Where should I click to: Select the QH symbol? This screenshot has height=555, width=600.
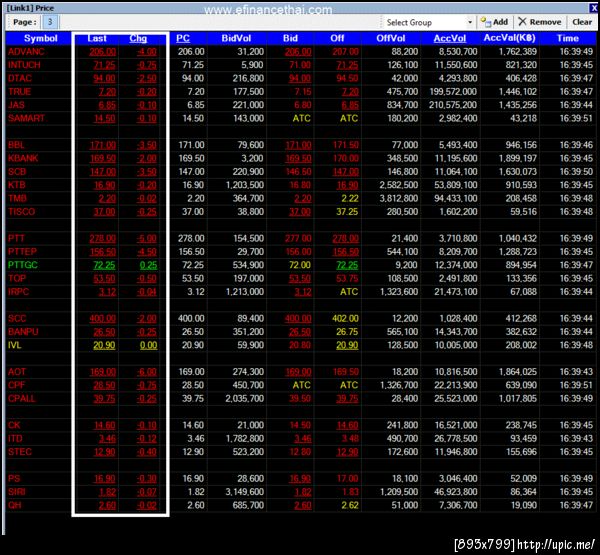[x=14, y=505]
